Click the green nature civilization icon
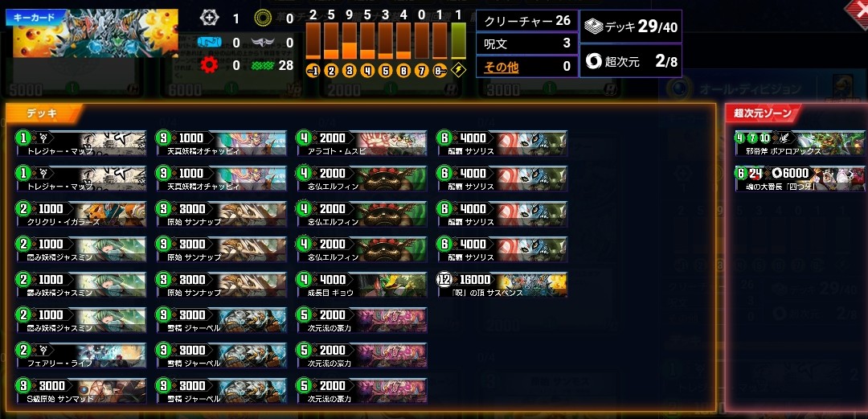868x419 pixels. 262,65
